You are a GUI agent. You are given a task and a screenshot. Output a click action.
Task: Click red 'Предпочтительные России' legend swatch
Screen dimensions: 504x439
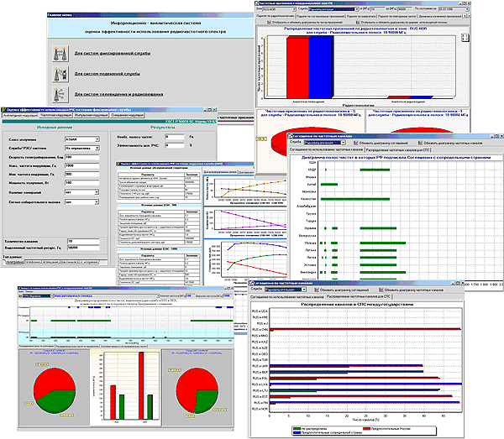[x=367, y=429]
